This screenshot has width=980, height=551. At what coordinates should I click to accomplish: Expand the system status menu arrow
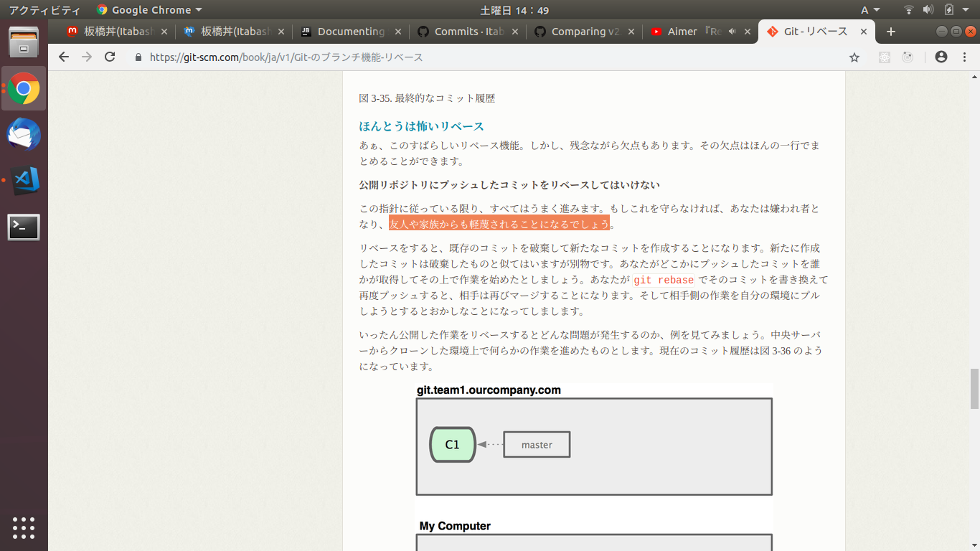pos(967,10)
